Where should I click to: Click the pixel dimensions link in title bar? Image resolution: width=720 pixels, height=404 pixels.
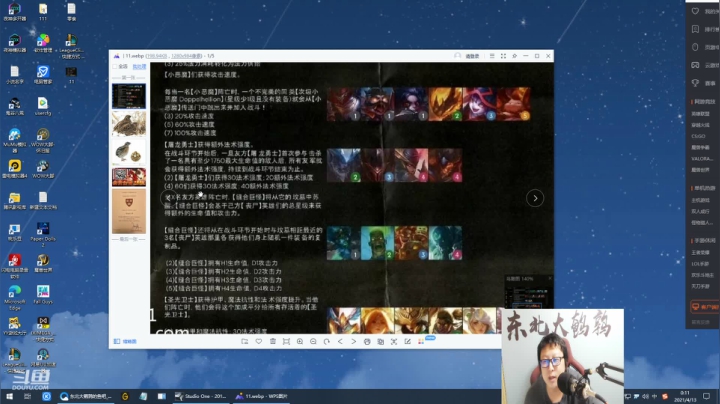tap(186, 56)
